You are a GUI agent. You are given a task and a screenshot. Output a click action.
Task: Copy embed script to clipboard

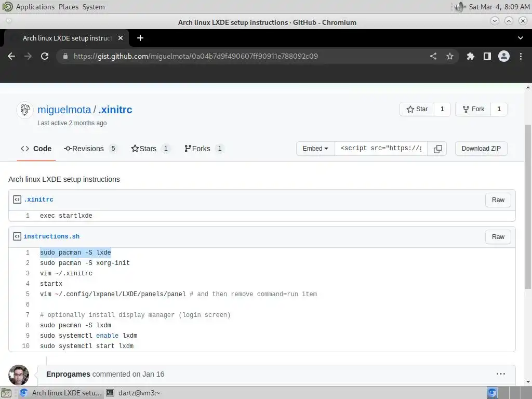click(x=437, y=149)
